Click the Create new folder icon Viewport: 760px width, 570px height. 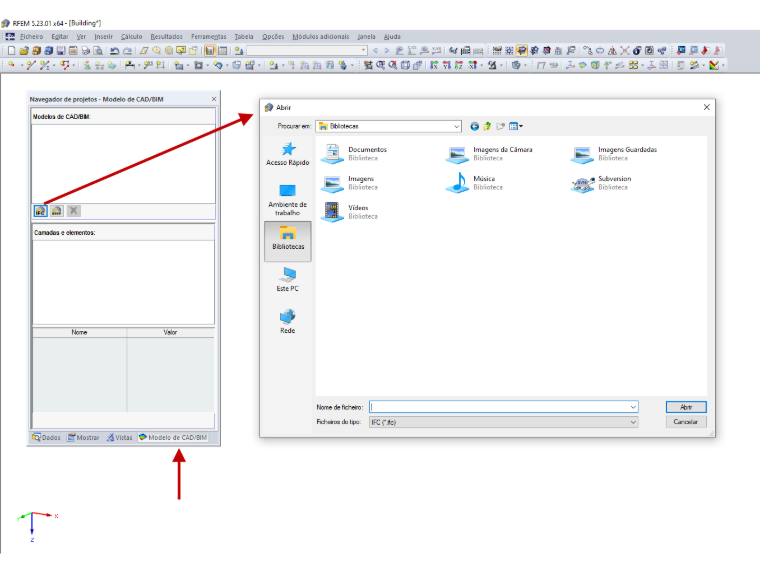tap(500, 126)
